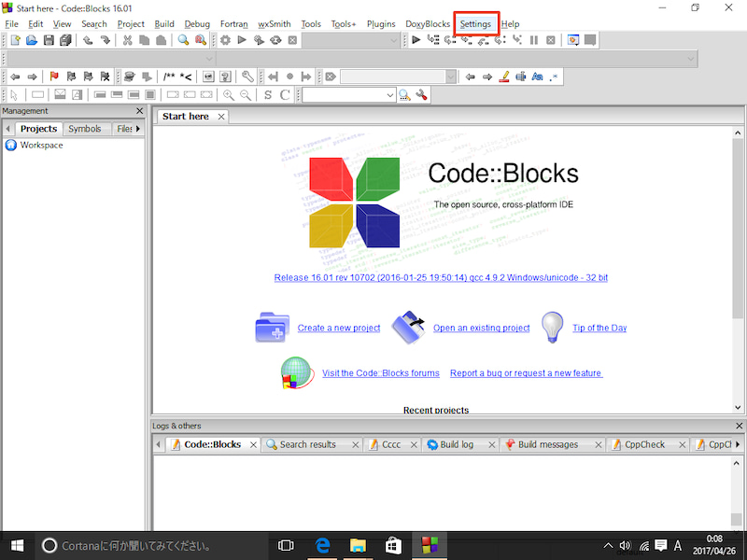Click the Abort build icon

pyautogui.click(x=292, y=40)
